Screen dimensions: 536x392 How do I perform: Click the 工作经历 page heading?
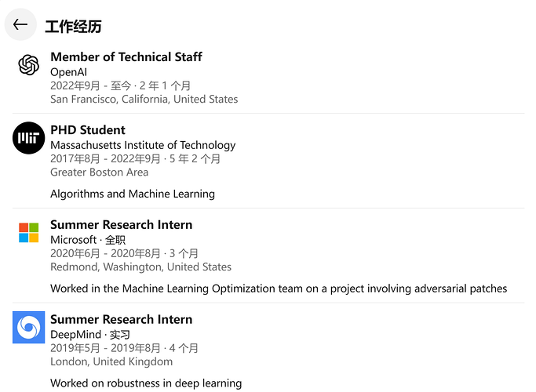point(73,26)
